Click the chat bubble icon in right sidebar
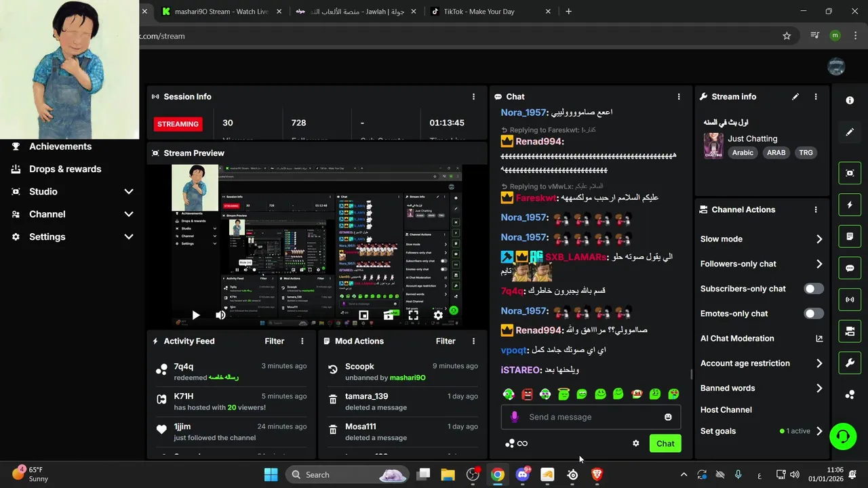Screen dimensions: 868x488 coord(850,268)
